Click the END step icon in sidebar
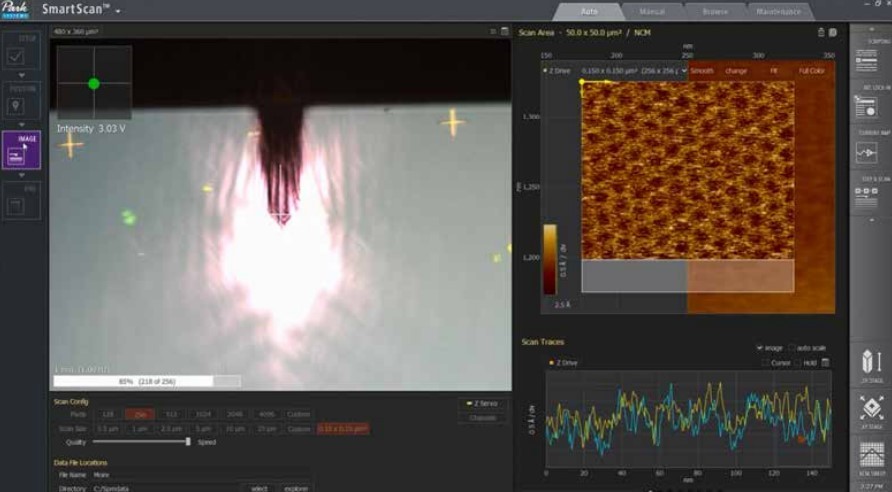892x492 pixels. (16, 205)
